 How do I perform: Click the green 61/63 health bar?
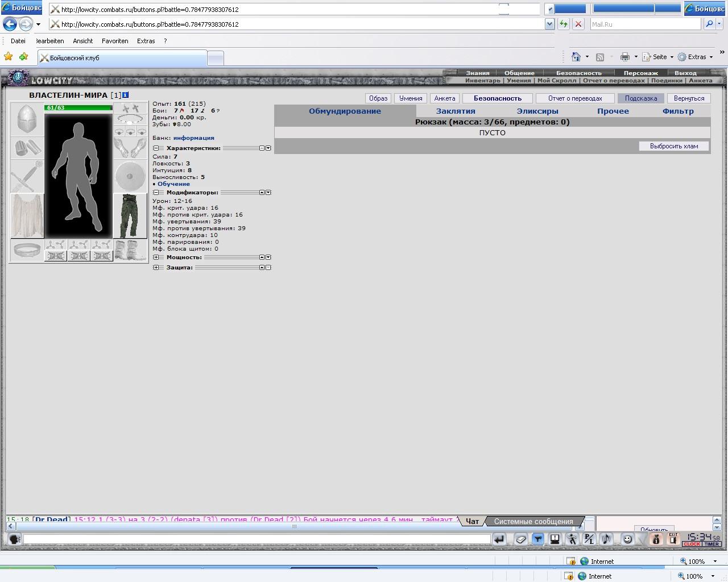pos(78,107)
